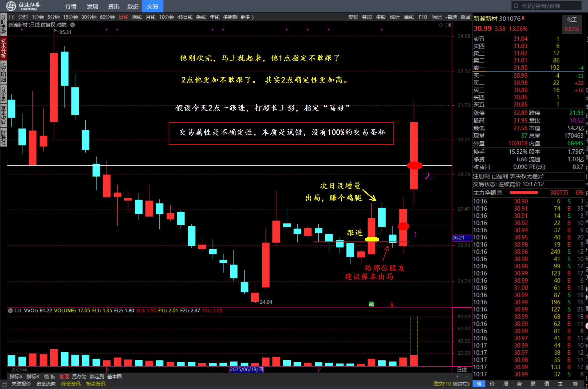Open the 行情 menu
The height and width of the screenshot is (389, 588).
click(x=71, y=6)
